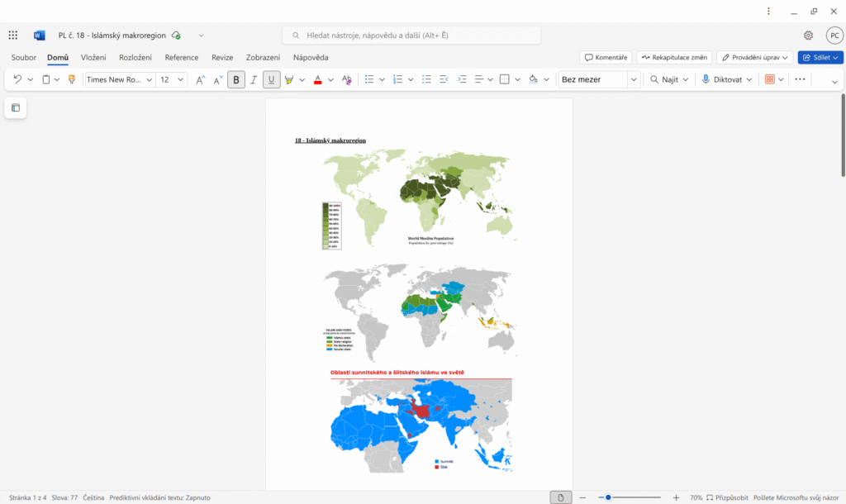Expand the font size 12 dropdown
This screenshot has height=504, width=846.
[180, 79]
